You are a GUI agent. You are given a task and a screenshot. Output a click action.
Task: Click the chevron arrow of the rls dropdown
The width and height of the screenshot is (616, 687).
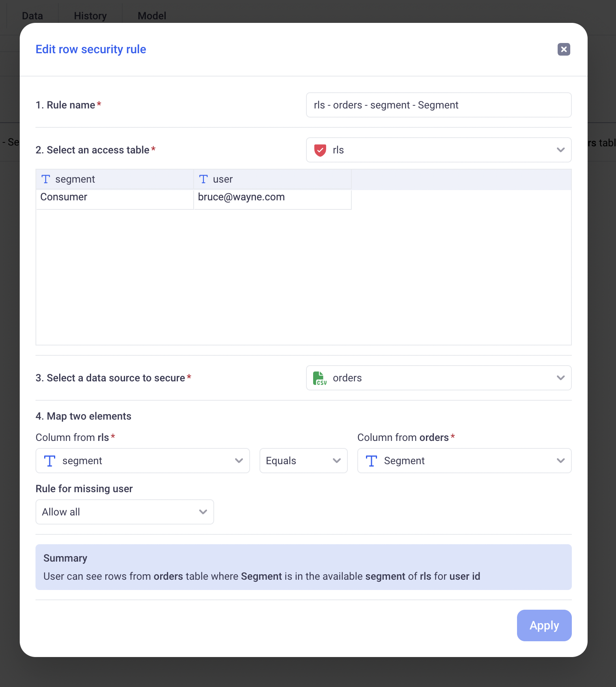pos(560,150)
